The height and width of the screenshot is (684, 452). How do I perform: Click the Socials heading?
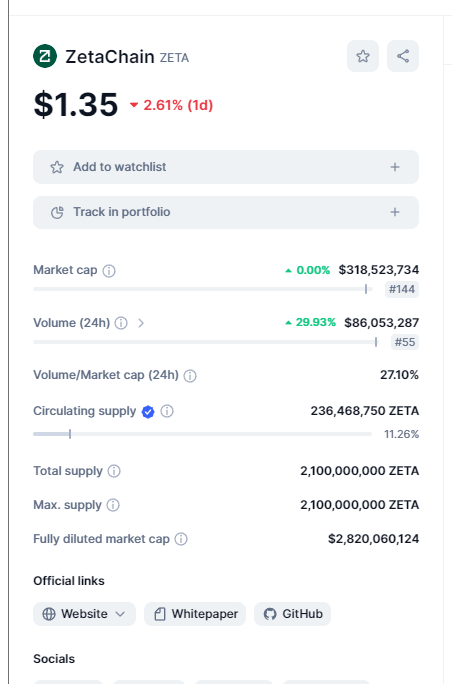click(54, 659)
